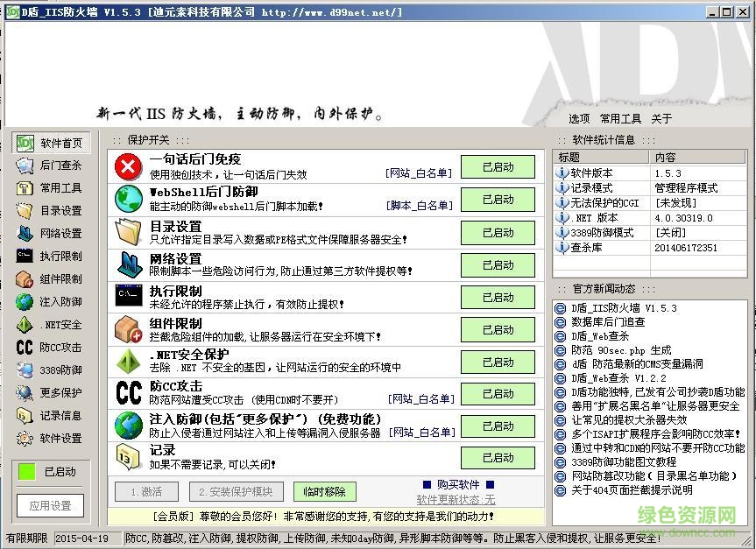Select the .NET安全 sidebar icon
Screen dimensions: 756x549
click(x=50, y=325)
